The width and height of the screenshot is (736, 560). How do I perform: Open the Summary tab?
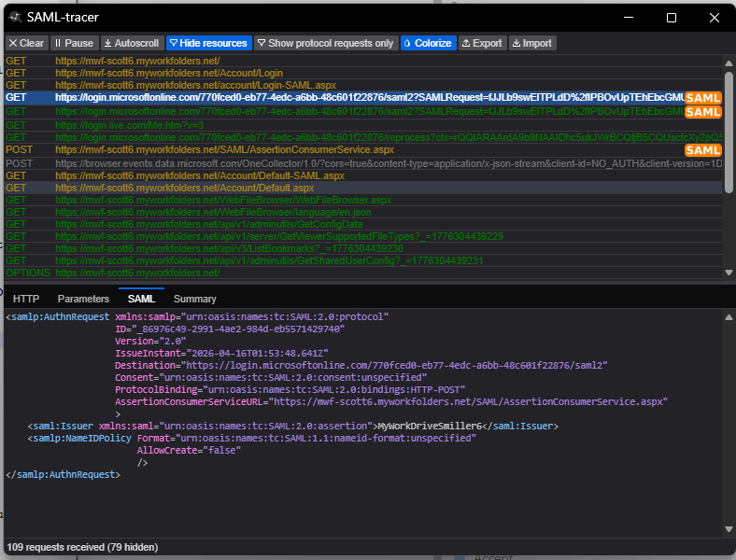(x=194, y=299)
